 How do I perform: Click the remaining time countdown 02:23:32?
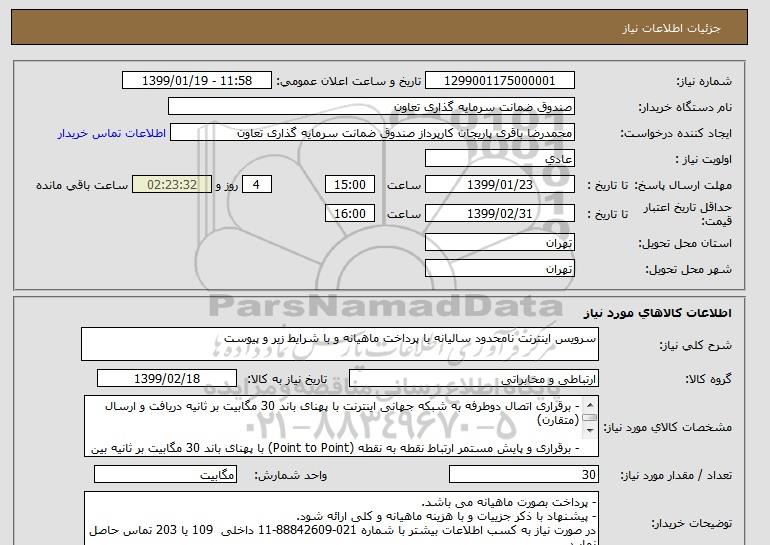172,185
